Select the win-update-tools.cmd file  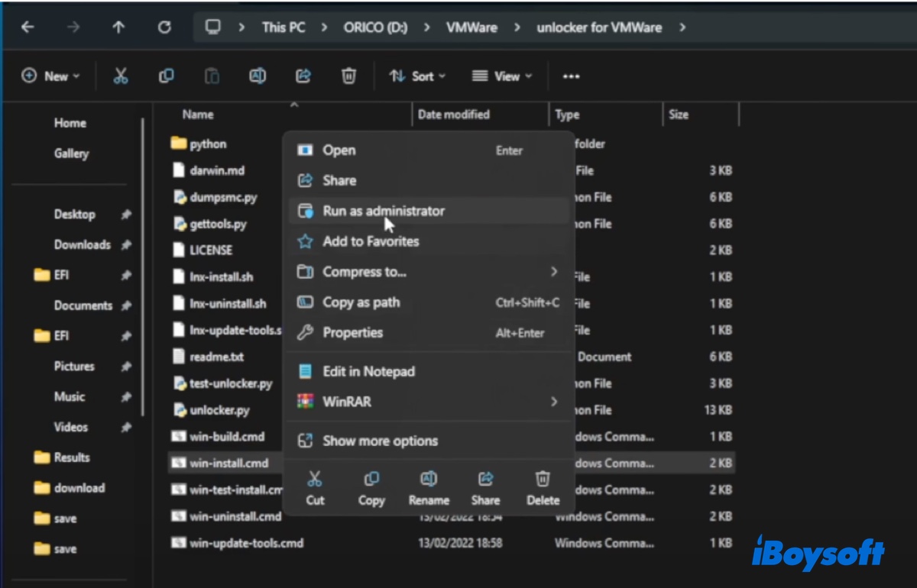246,543
